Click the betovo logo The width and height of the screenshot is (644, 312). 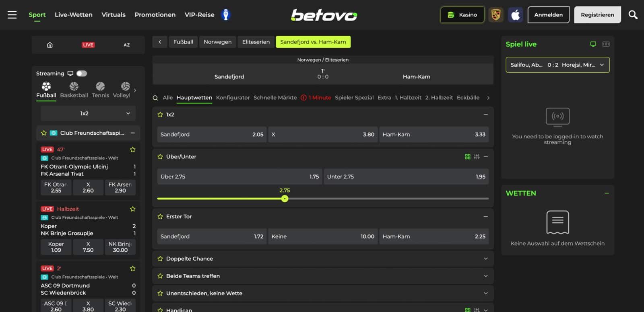click(324, 15)
